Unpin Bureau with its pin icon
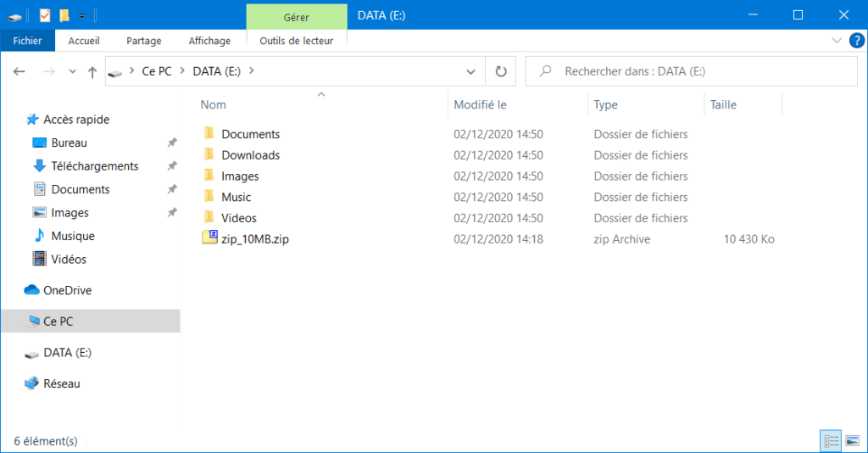The width and height of the screenshot is (868, 453). tap(172, 143)
